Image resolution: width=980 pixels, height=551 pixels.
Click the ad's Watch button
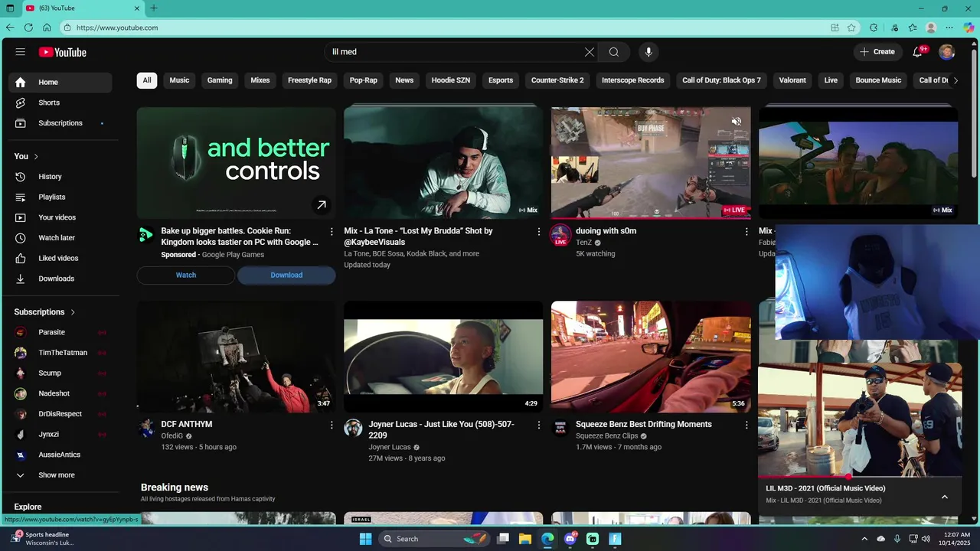pyautogui.click(x=186, y=275)
